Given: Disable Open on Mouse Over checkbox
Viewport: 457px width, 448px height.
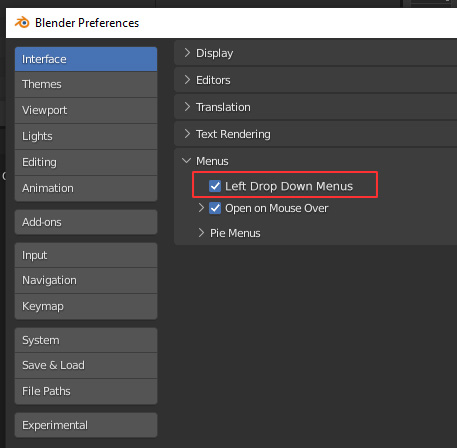Looking at the screenshot, I should [215, 208].
